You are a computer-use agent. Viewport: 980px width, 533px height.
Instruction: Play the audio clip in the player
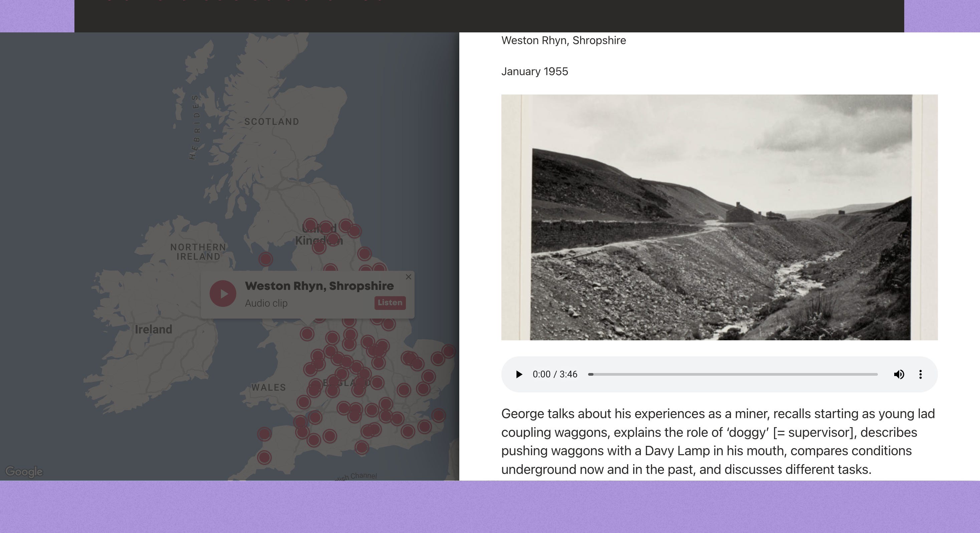click(519, 374)
